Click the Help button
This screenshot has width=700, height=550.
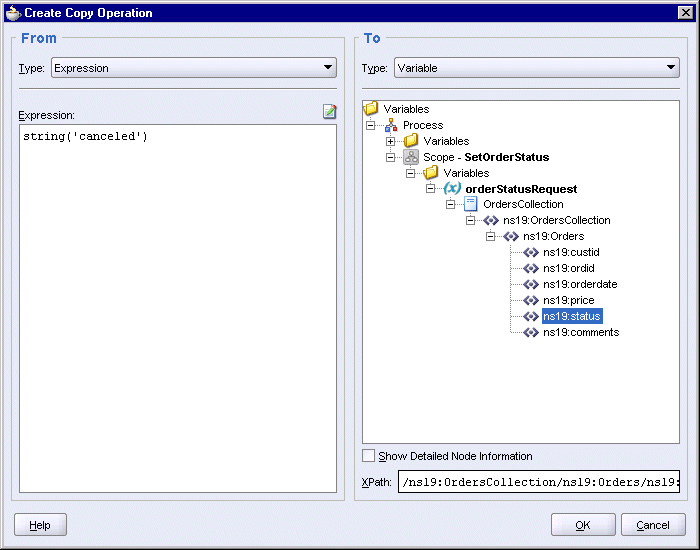(40, 525)
